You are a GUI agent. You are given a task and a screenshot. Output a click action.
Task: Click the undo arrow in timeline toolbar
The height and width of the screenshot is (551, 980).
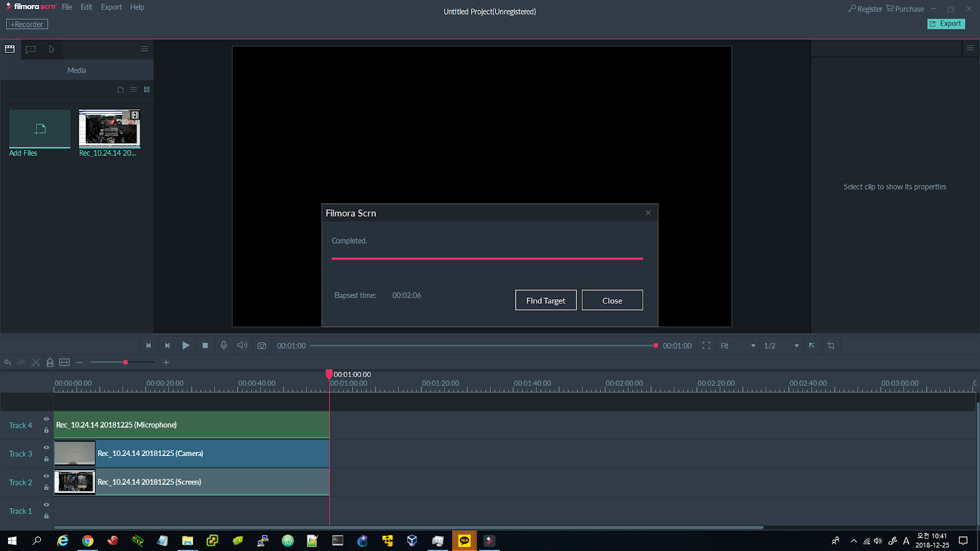tap(7, 362)
